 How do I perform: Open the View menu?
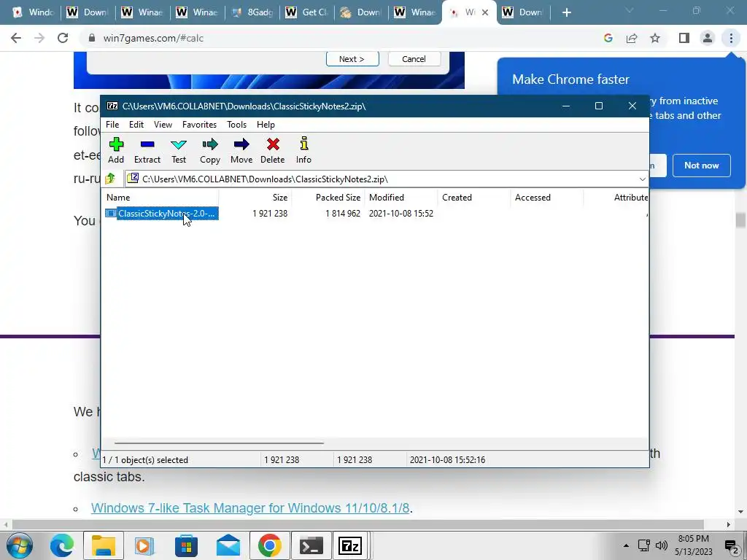163,125
